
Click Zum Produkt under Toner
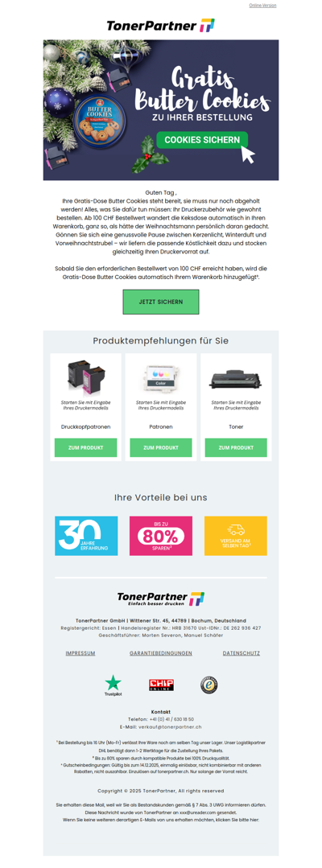[x=236, y=447]
